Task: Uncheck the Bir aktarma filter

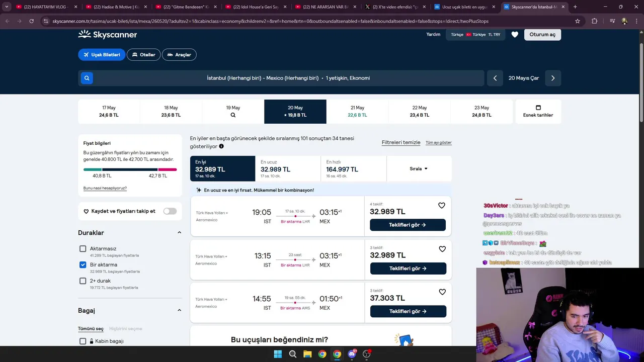Action: pos(83,264)
